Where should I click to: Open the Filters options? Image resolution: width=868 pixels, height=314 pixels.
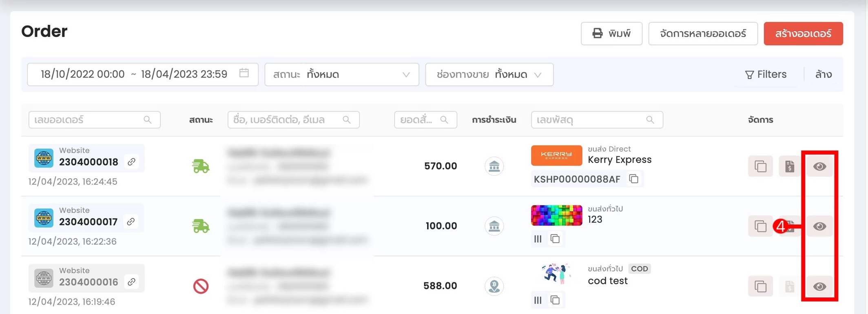tap(766, 75)
